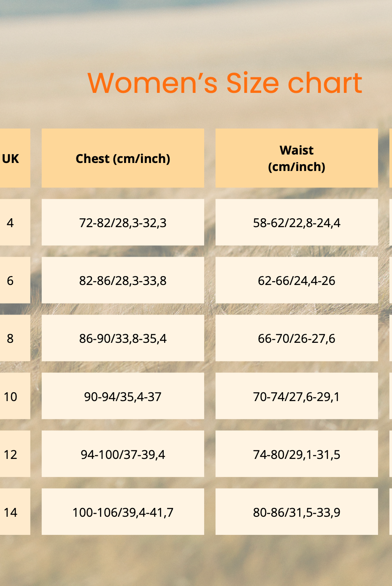The width and height of the screenshot is (392, 586).
Task: Click chest cell 94-100/37-39,4
Action: (123, 454)
